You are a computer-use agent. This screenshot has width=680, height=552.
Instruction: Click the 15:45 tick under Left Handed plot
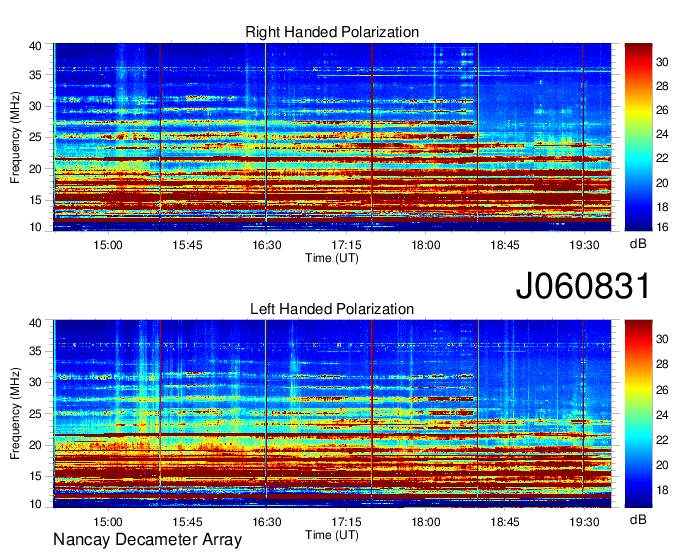pyautogui.click(x=187, y=522)
